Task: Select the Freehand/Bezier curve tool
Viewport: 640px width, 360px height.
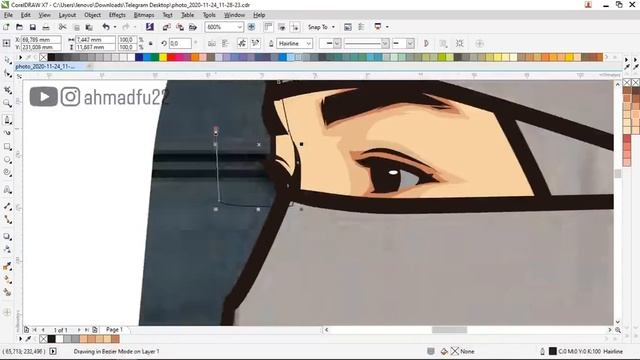Action: [x=7, y=120]
